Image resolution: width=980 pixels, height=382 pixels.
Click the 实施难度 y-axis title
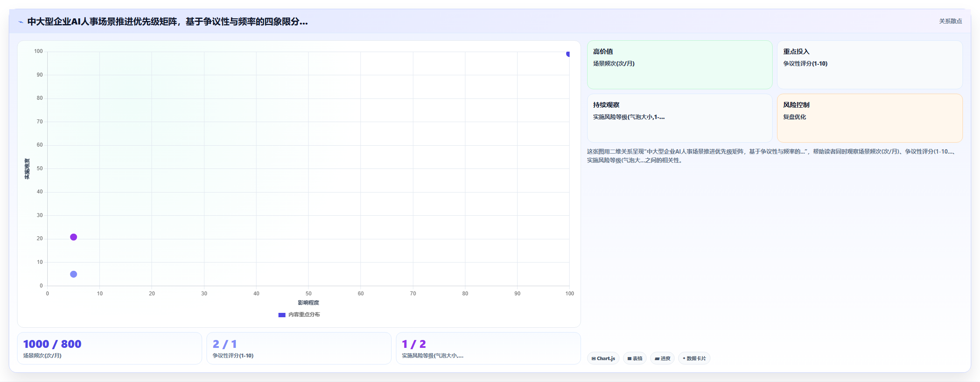point(27,169)
